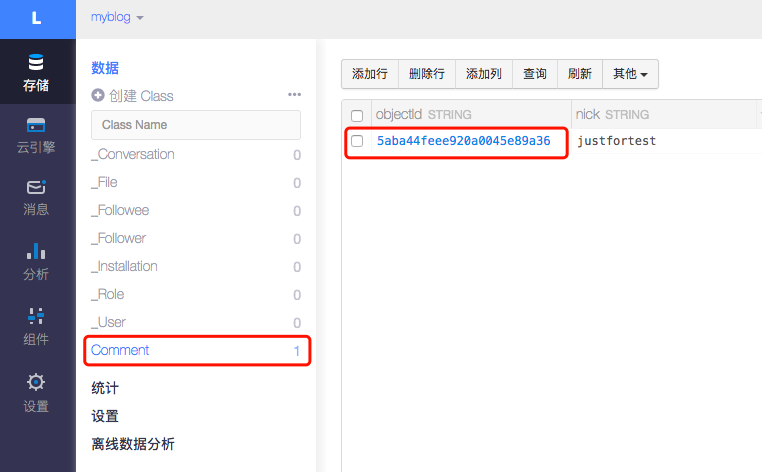Click the LeanCloud L logo

point(36,19)
